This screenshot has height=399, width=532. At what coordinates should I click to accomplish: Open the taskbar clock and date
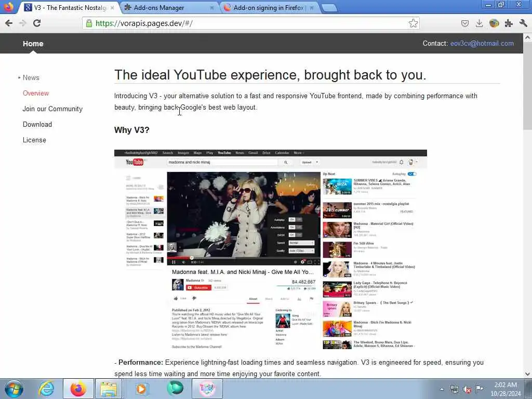[x=506, y=389]
